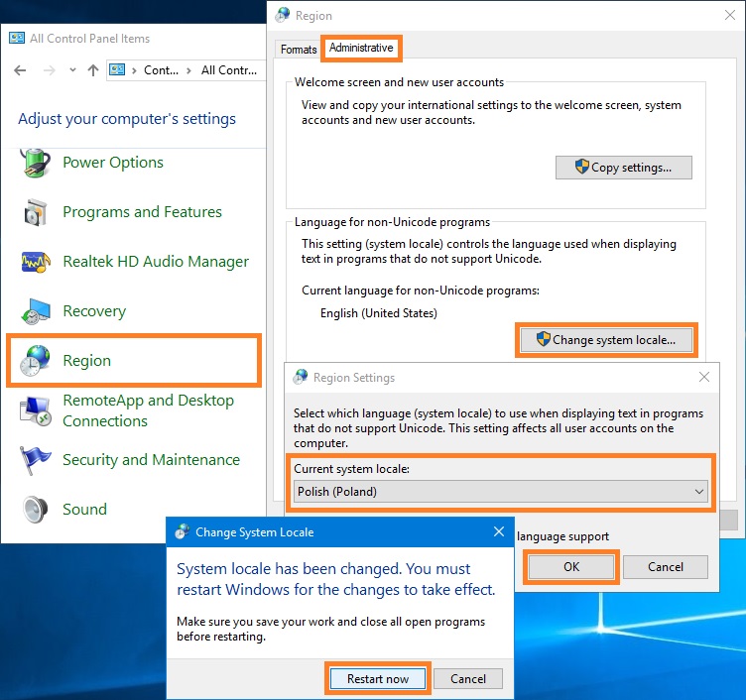This screenshot has height=700, width=746.
Task: Close the Region Settings dialog
Action: click(704, 377)
